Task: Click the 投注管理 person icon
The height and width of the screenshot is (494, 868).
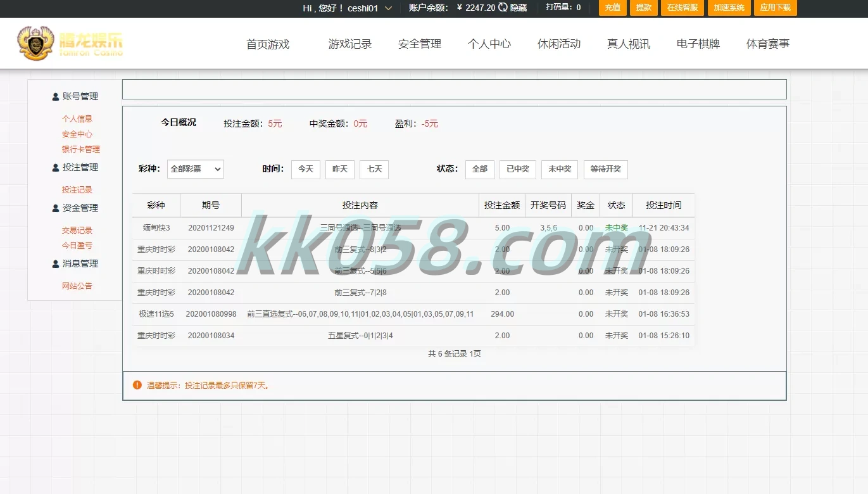Action: (x=56, y=168)
